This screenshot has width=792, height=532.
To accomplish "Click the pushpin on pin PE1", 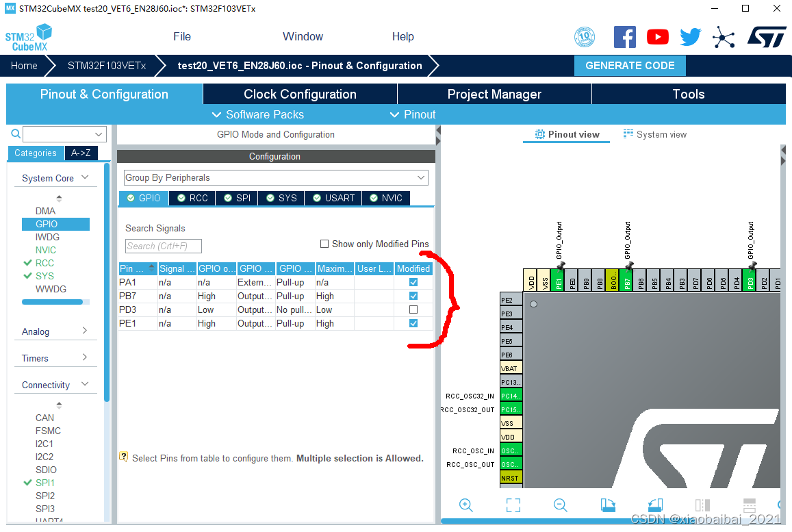I will coord(560,266).
